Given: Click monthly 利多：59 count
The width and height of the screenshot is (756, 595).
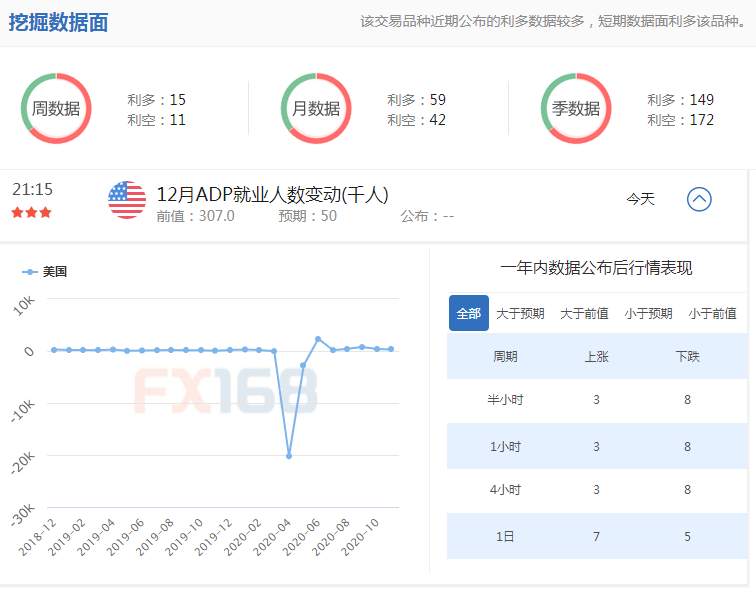Looking at the screenshot, I should pyautogui.click(x=417, y=99).
